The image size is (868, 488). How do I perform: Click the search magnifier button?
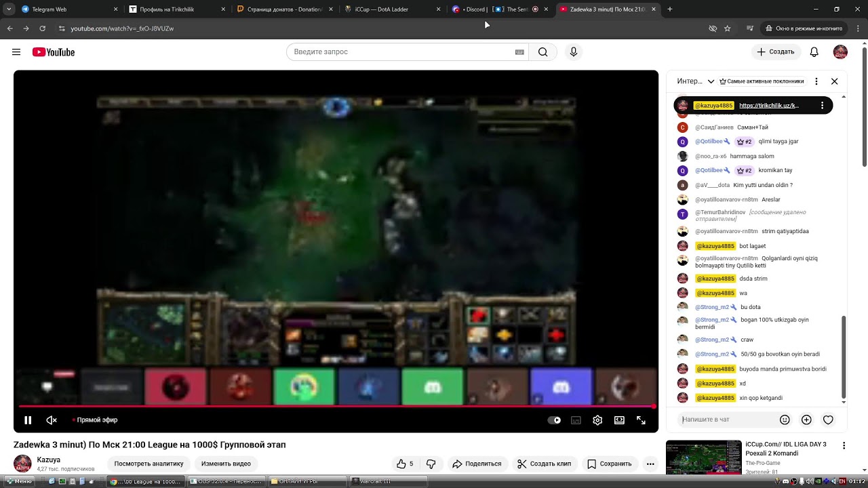click(x=542, y=52)
